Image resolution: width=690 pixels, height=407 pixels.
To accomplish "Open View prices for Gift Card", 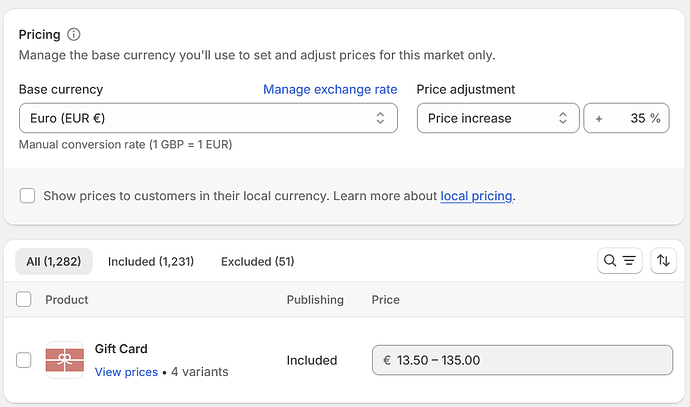I will (x=126, y=372).
